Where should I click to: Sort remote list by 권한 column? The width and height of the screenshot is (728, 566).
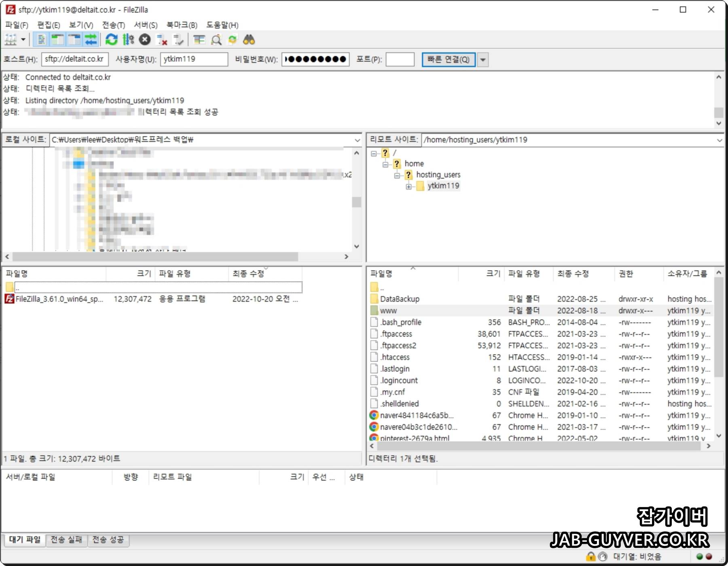pyautogui.click(x=639, y=274)
